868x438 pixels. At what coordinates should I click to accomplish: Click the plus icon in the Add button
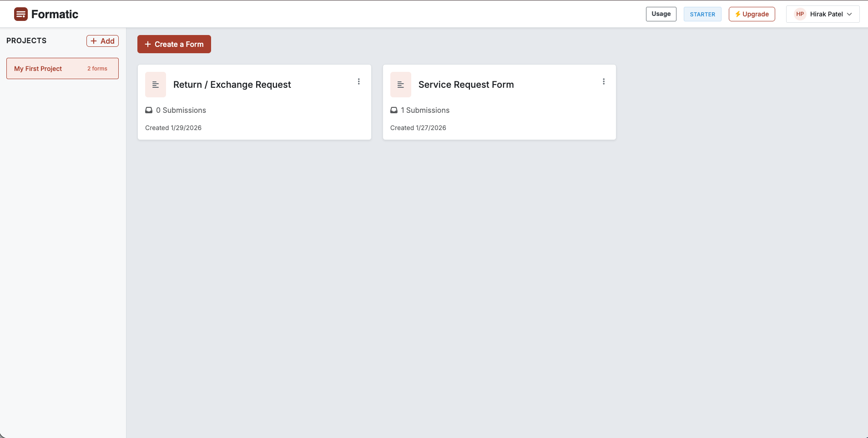coord(94,40)
